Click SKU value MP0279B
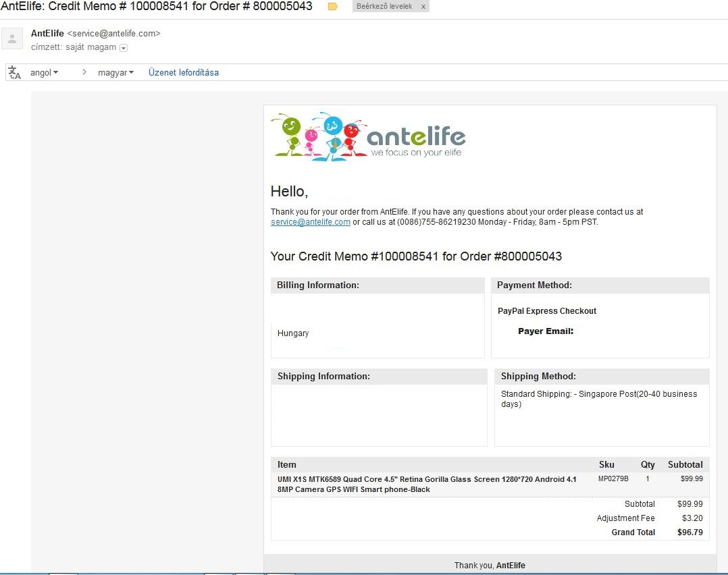 point(613,478)
